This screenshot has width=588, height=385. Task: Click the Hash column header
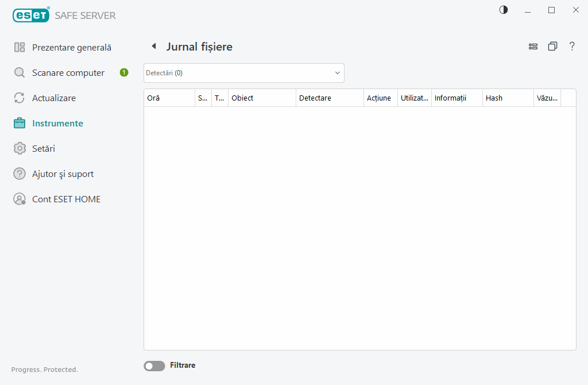tap(508, 98)
